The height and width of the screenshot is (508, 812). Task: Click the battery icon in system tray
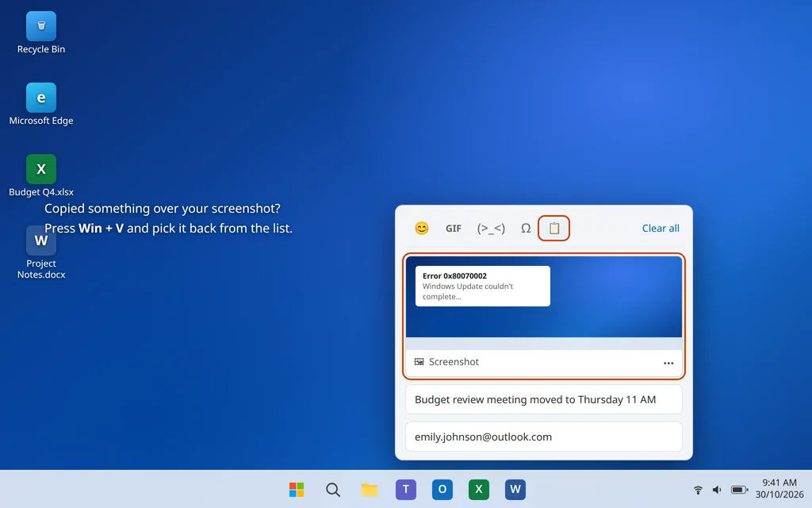point(739,489)
